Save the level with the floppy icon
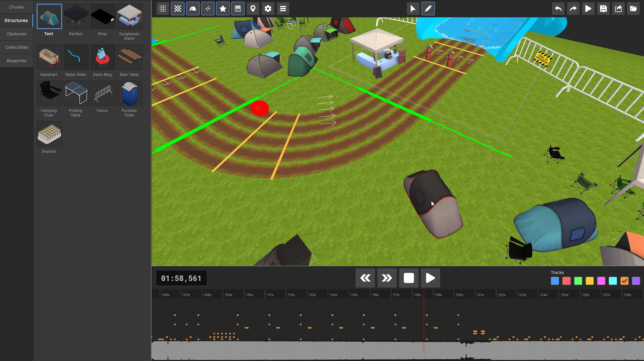The width and height of the screenshot is (644, 361). pyautogui.click(x=603, y=9)
